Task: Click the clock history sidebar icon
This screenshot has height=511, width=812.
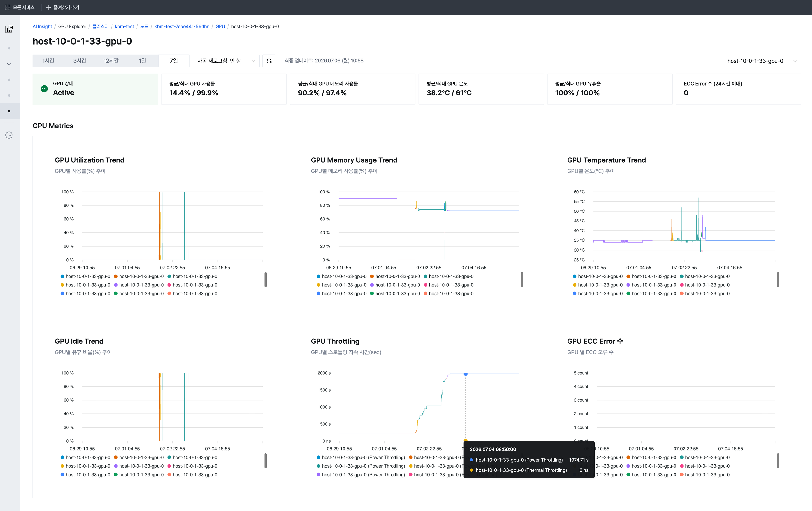Action: (9, 135)
